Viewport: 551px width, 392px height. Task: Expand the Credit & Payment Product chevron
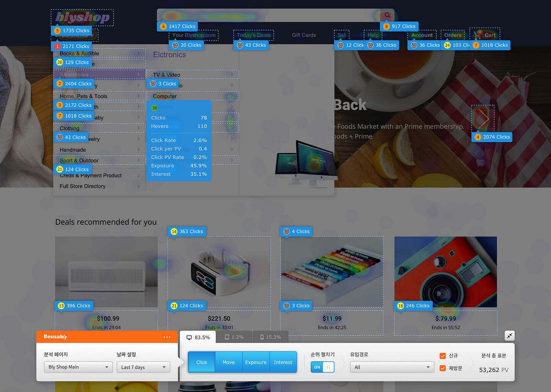click(x=139, y=176)
